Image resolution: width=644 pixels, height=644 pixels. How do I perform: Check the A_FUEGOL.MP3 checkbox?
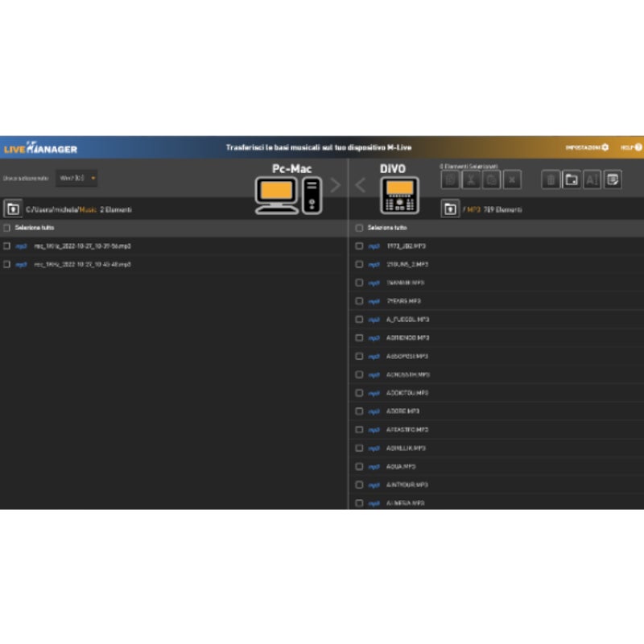(x=359, y=320)
